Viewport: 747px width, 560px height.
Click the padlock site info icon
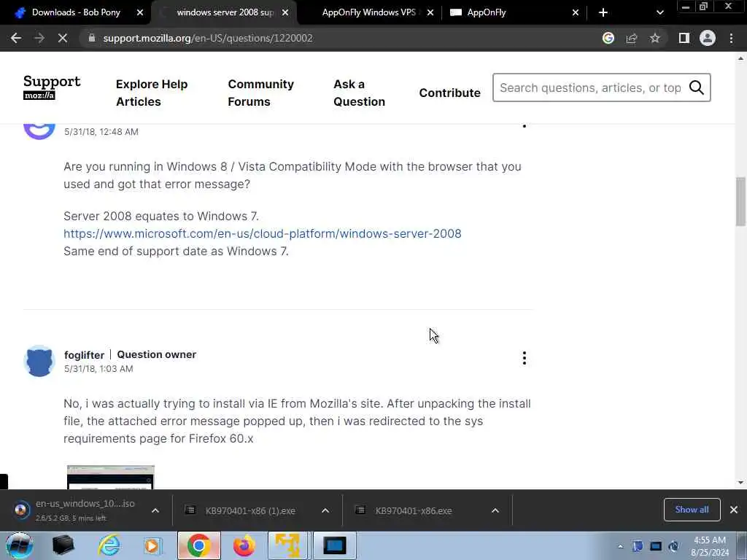[91, 38]
